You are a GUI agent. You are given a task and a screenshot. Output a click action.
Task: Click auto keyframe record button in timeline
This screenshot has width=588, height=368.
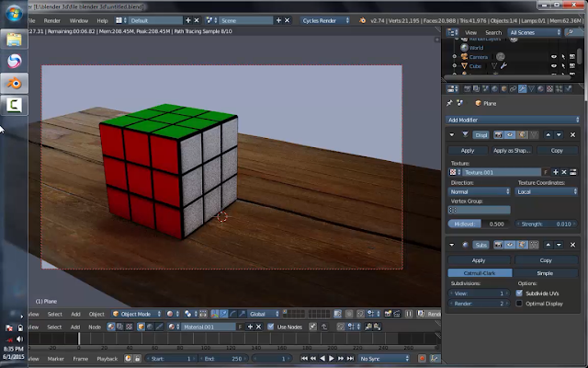coord(422,359)
